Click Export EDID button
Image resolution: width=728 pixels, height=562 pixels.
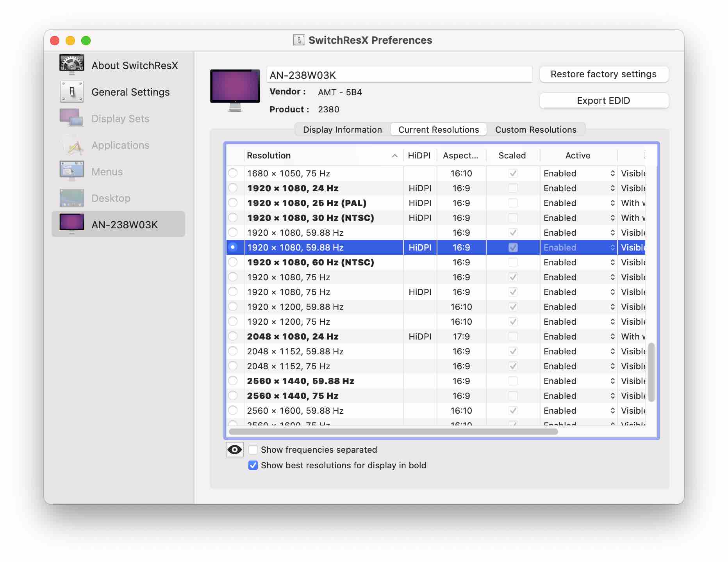(604, 101)
